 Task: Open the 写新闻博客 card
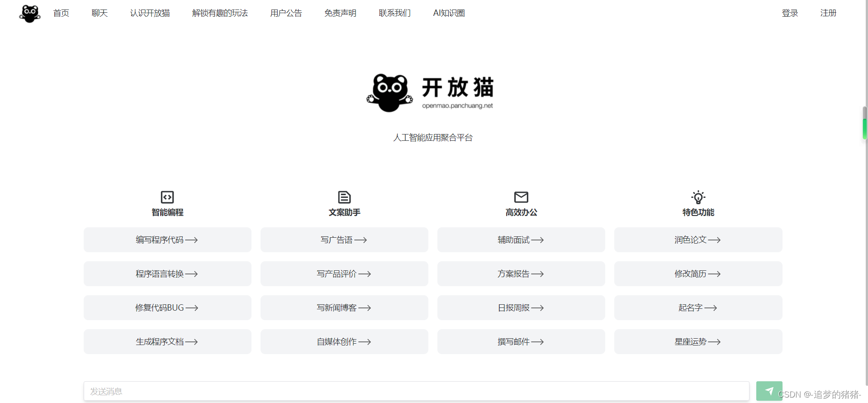344,307
